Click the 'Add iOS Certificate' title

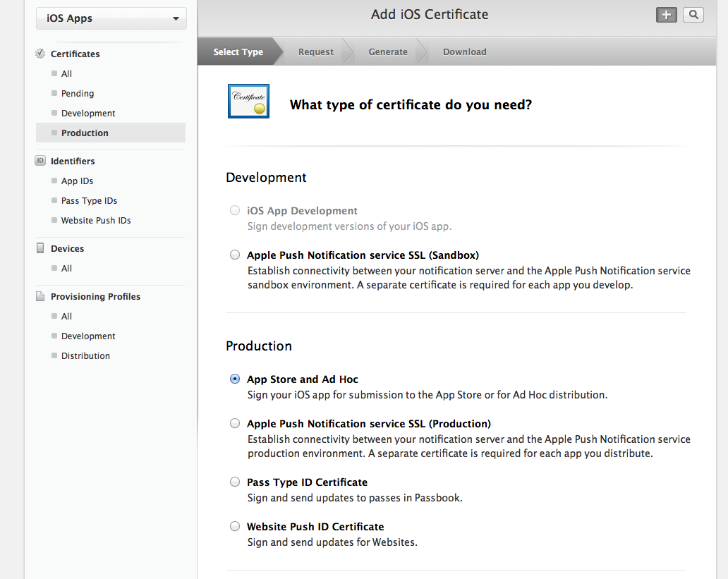[430, 14]
